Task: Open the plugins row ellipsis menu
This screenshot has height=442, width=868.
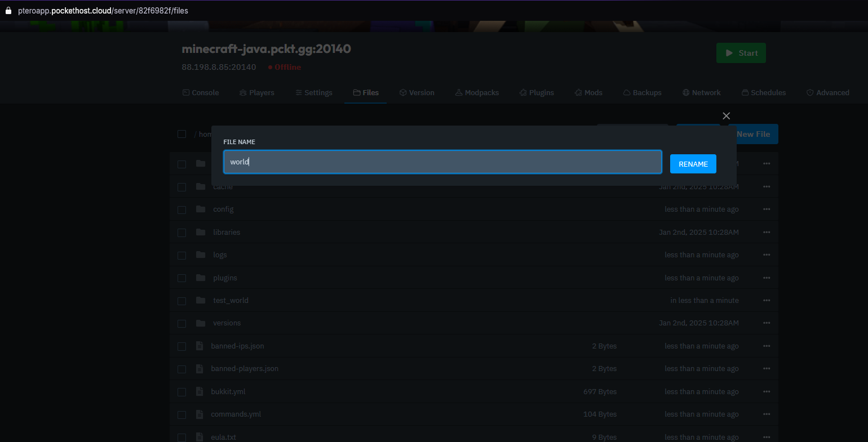Action: (x=767, y=278)
